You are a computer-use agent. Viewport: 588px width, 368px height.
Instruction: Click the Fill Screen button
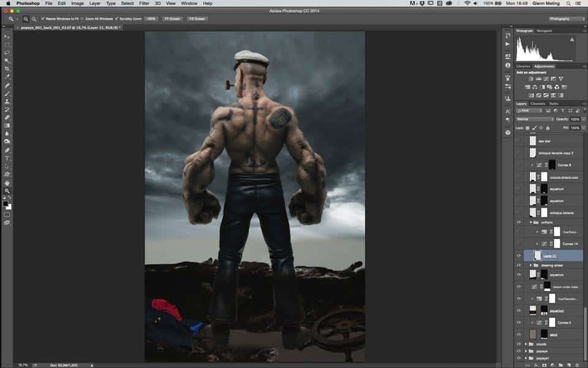point(196,19)
